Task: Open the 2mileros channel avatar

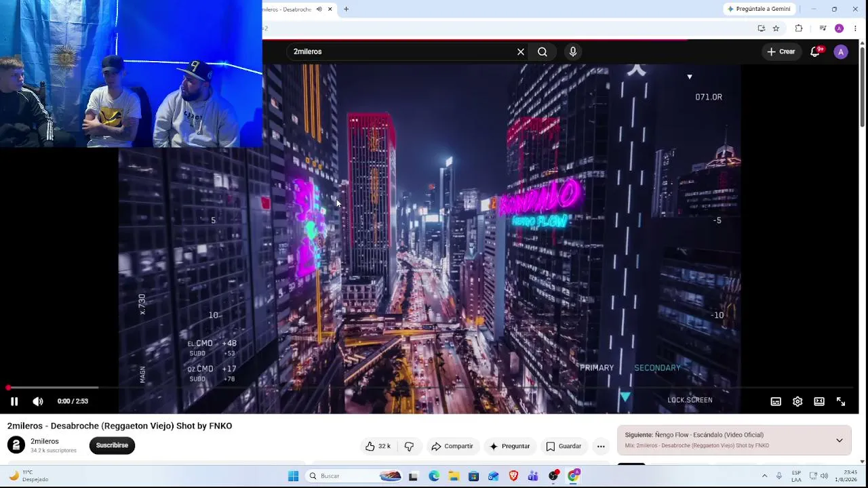Action: (x=16, y=445)
